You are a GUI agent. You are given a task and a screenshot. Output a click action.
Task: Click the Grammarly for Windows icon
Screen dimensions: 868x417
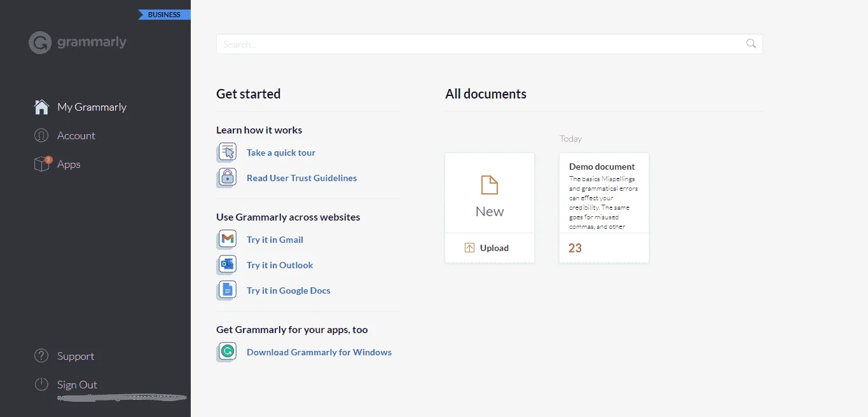pos(227,352)
